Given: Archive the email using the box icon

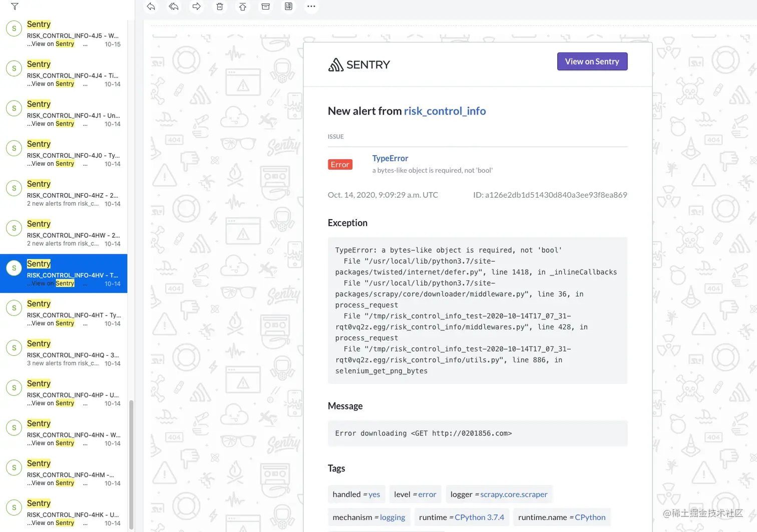Looking at the screenshot, I should click(x=266, y=7).
